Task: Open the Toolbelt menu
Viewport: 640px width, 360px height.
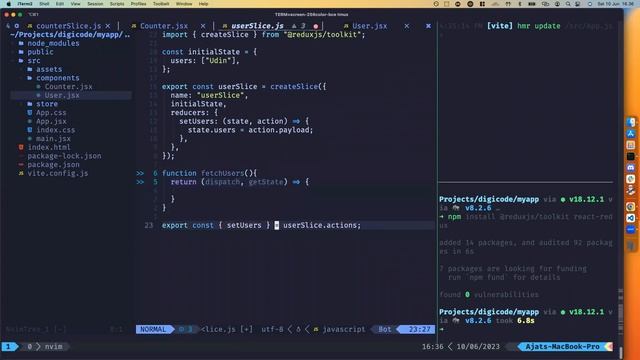Action: tap(161, 4)
